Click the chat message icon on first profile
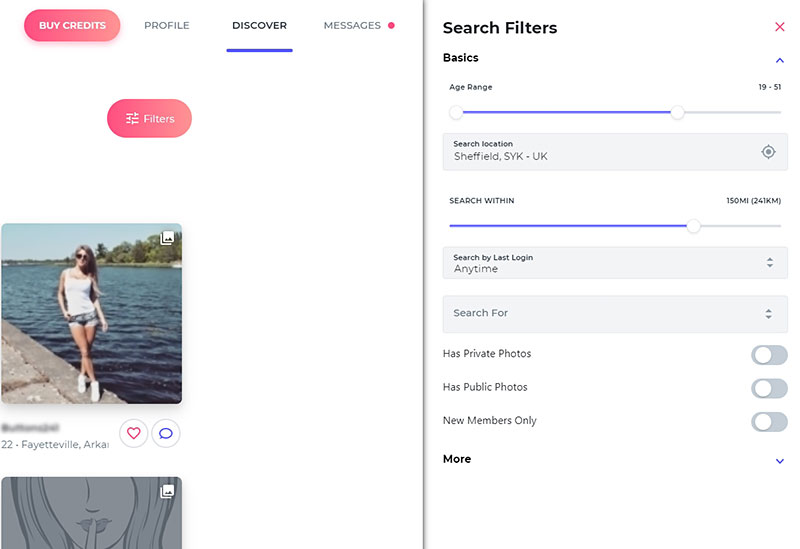 point(166,433)
